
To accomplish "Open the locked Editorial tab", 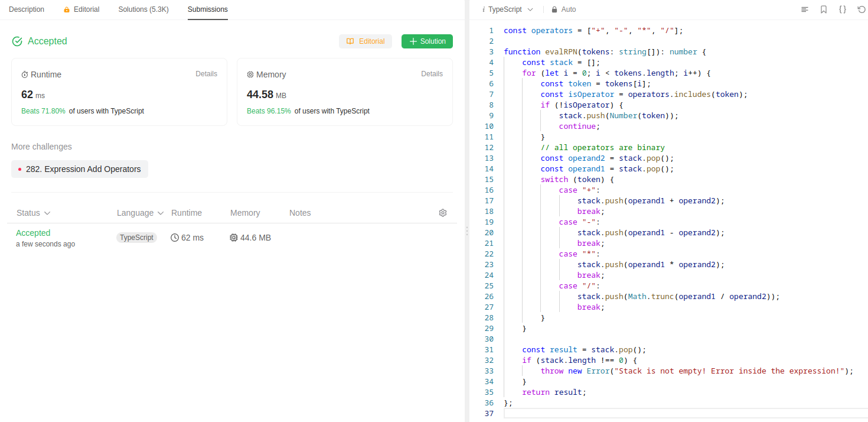I will click(81, 9).
